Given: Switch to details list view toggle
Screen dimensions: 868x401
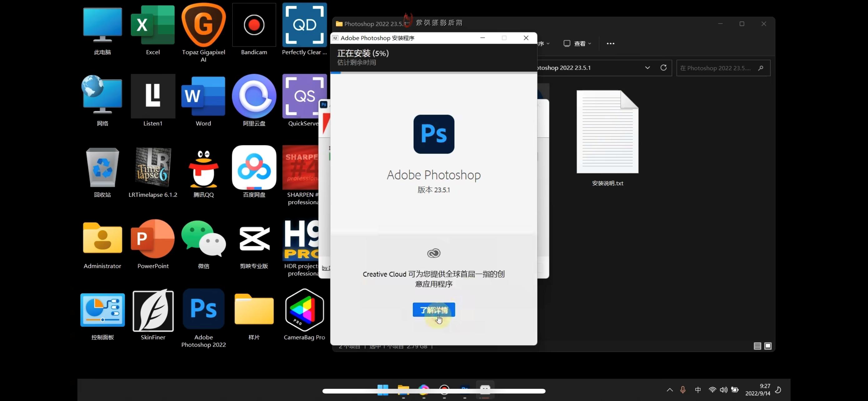Looking at the screenshot, I should pos(757,346).
